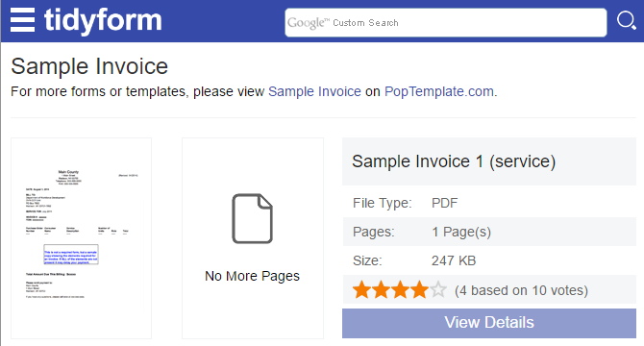This screenshot has height=346, width=644.
Task: Click the rating text showing 10 votes
Action: (x=521, y=290)
